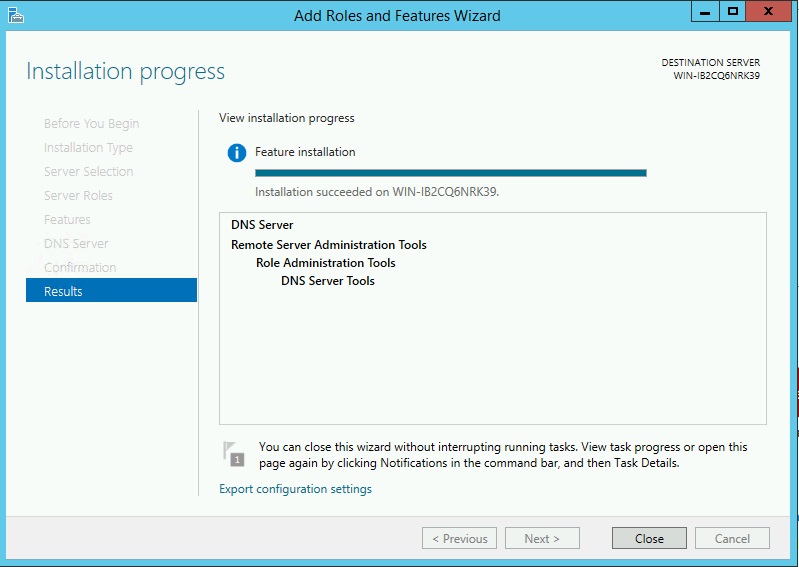Click the feature installation progress bar
The height and width of the screenshot is (567, 799).
click(x=451, y=173)
